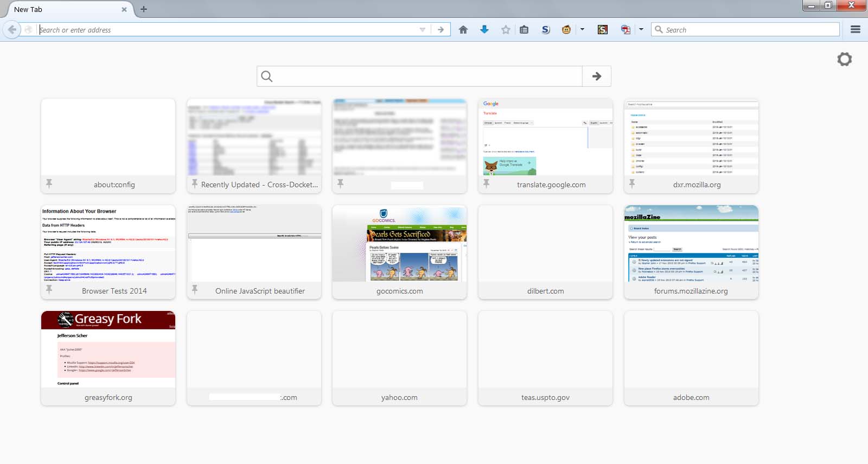This screenshot has height=464, width=868.
Task: Open the Online JavaScript beautifier tile
Action: 254,252
